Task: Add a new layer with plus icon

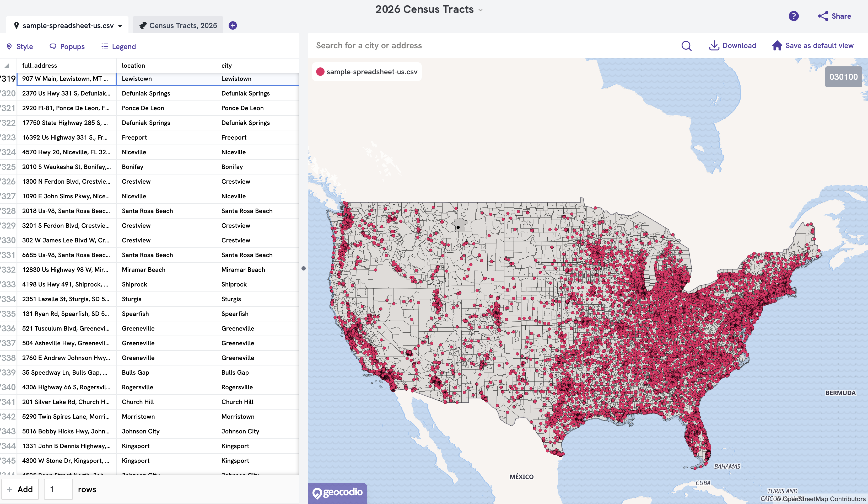Action: point(233,25)
